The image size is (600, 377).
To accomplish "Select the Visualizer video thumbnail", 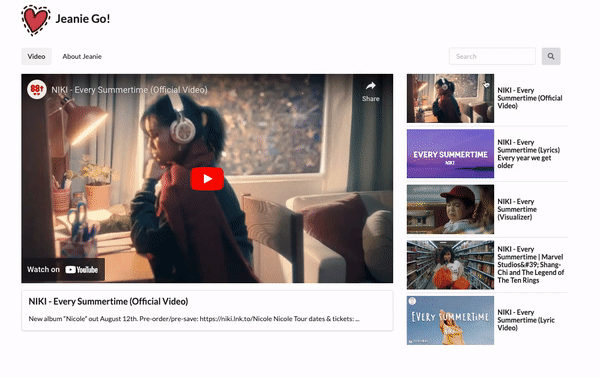I will point(450,209).
